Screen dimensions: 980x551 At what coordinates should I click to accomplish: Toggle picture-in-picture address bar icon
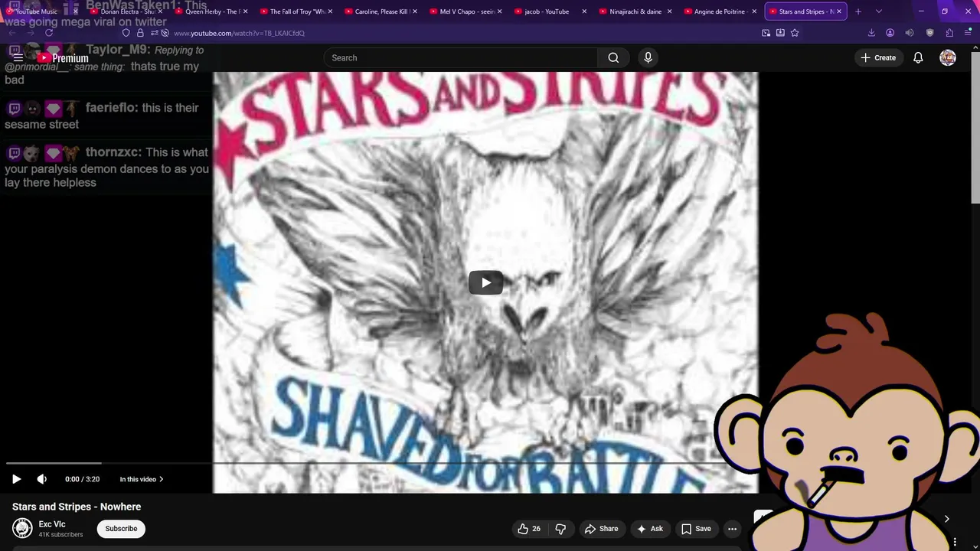pyautogui.click(x=766, y=33)
